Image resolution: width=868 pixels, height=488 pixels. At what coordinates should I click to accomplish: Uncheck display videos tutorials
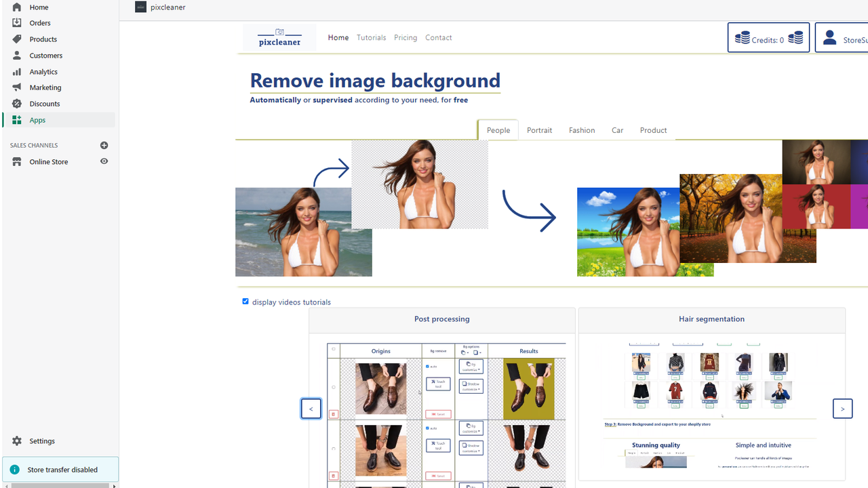tap(245, 301)
